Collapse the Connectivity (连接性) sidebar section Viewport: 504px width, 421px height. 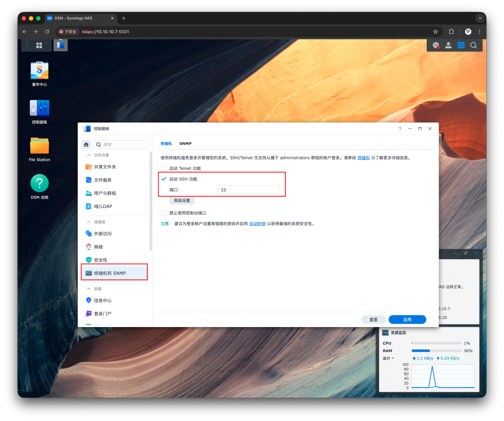pos(89,222)
